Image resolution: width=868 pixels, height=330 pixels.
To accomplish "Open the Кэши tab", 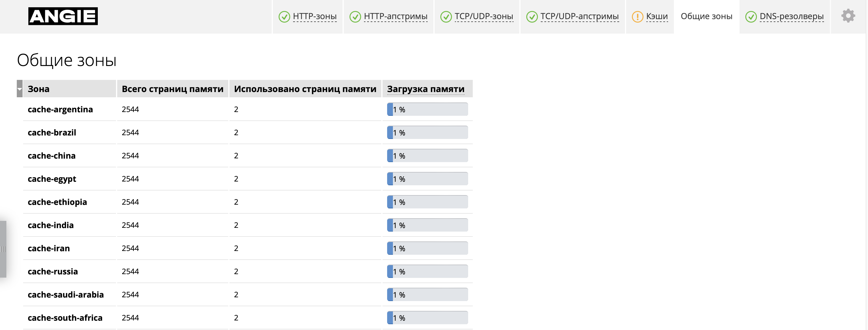I will click(x=656, y=16).
